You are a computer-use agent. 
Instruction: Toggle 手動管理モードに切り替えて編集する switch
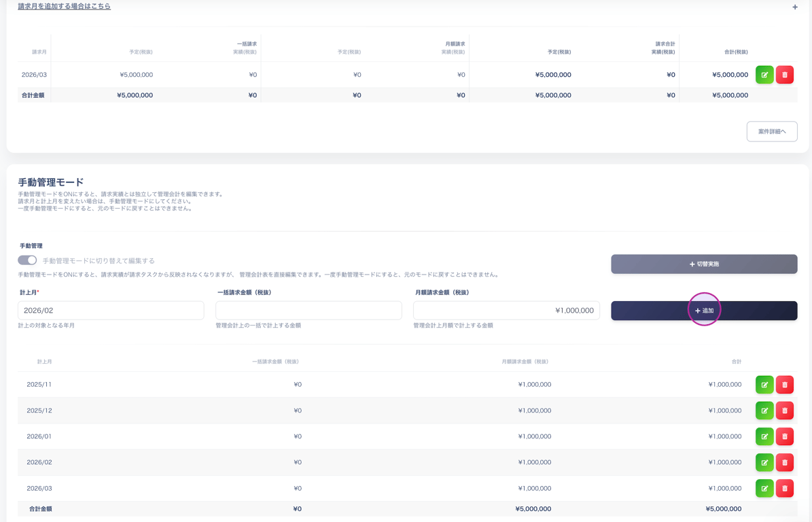pos(27,260)
